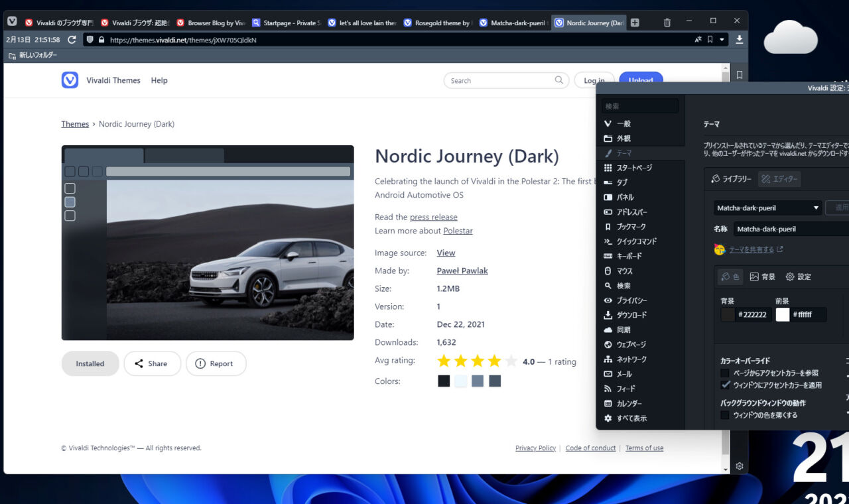Click テーマを共有する link in settings
The image size is (849, 504).
pos(751,249)
